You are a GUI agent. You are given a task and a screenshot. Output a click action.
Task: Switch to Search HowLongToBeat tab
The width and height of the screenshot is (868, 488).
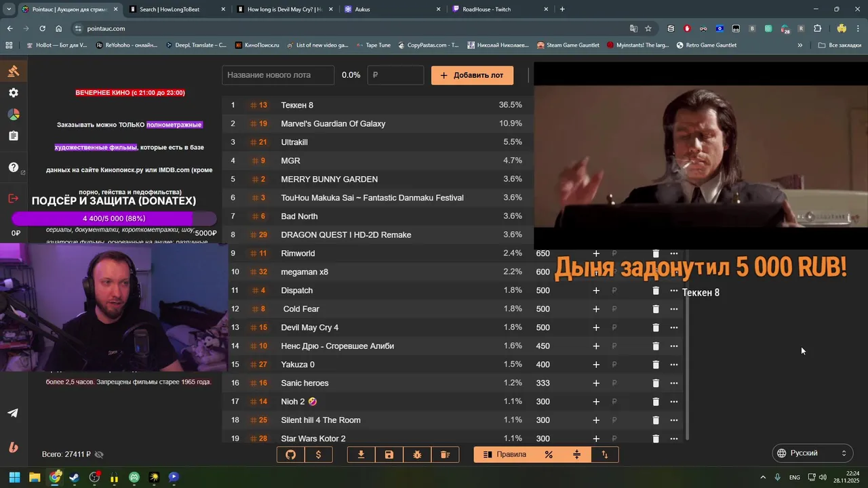click(177, 9)
